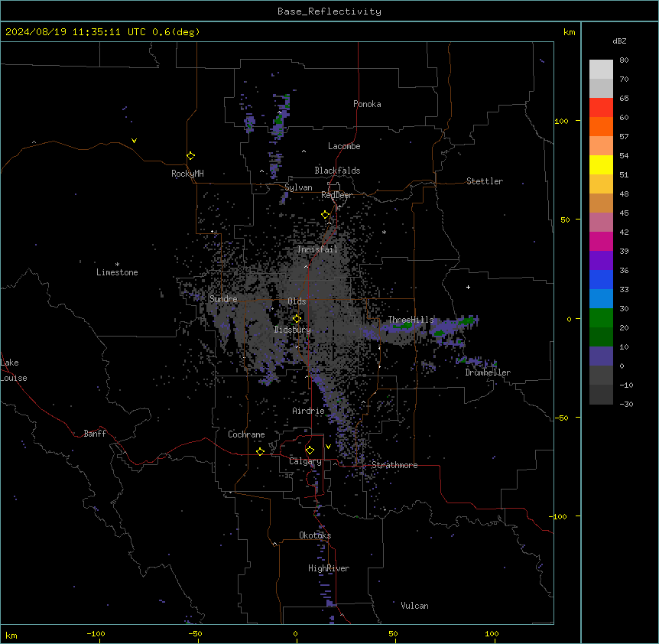Click the Base_Reflectivity title
Screen dimensions: 659x644
[329, 11]
